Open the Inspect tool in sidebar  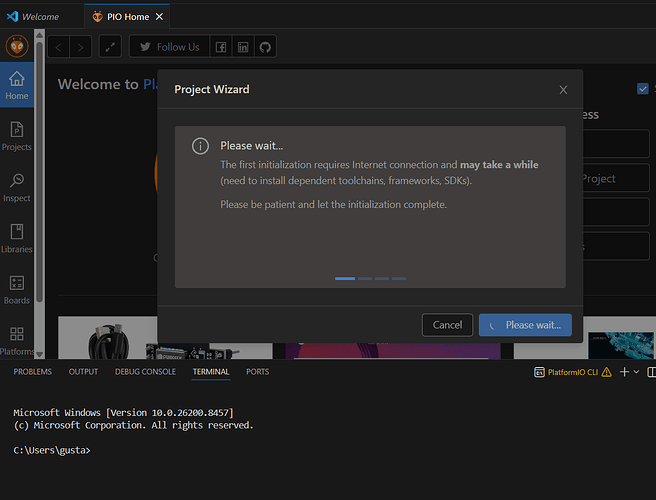click(x=17, y=187)
